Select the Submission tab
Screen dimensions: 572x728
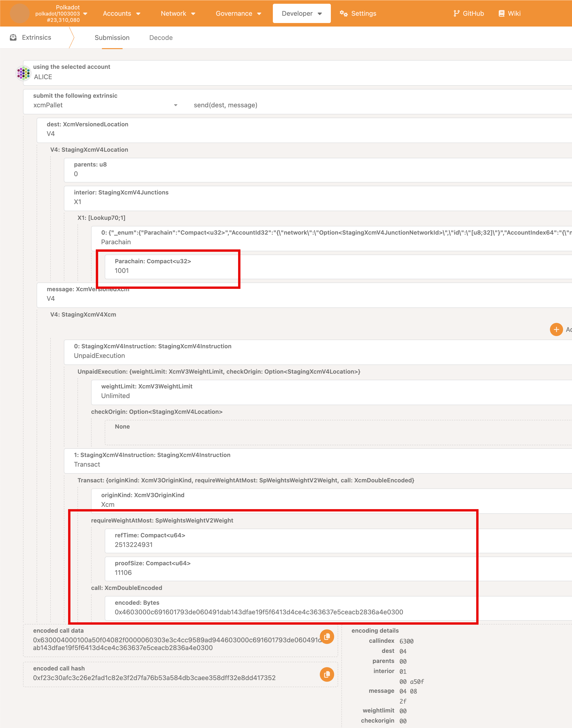112,37
